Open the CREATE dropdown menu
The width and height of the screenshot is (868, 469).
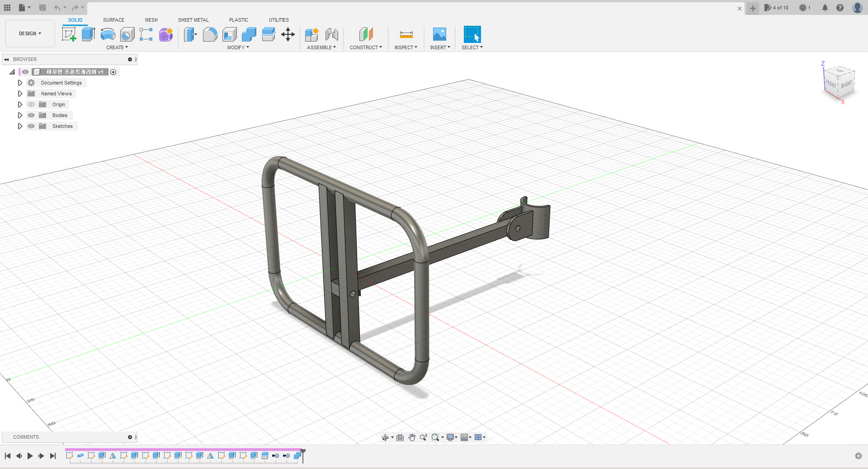(x=117, y=47)
